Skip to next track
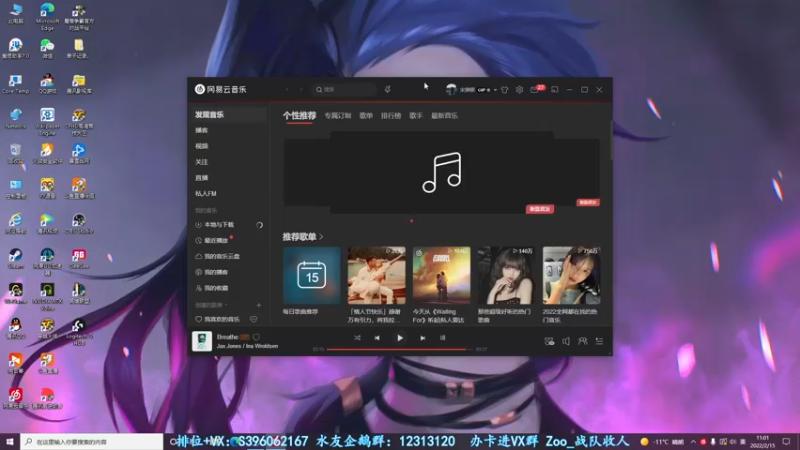This screenshot has width=800, height=450. (x=422, y=338)
